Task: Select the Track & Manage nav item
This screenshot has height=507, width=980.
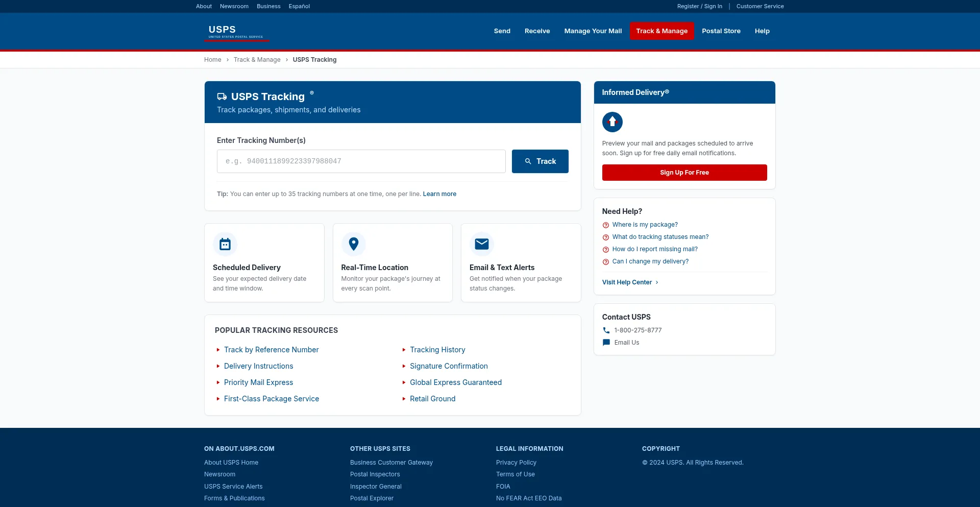Action: coord(662,31)
